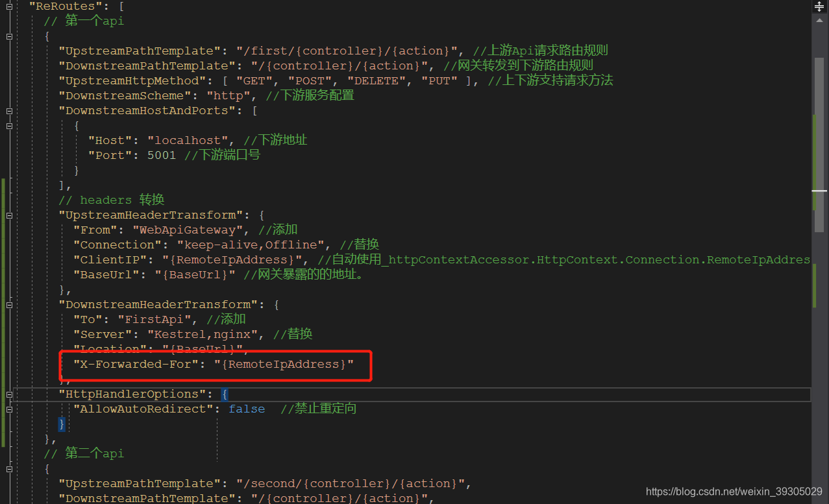
Task: Click {RemoteIpAddress} value on X-Forwarded-For line
Action: pyautogui.click(x=284, y=364)
